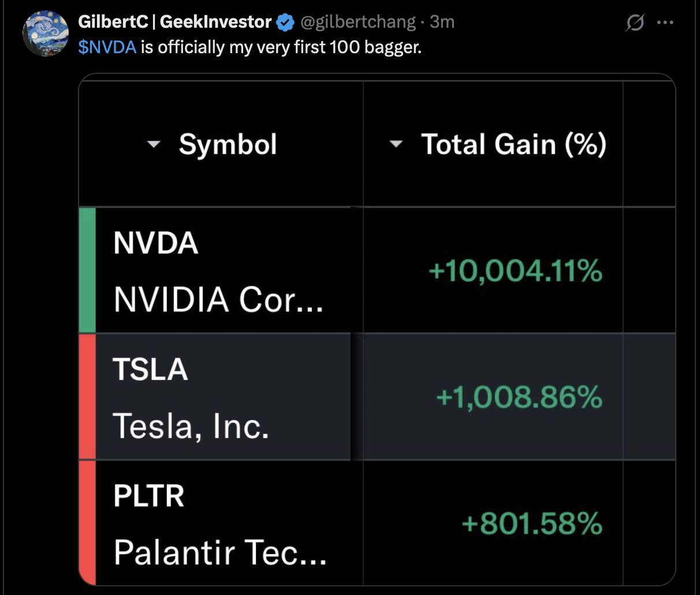Viewport: 700px width, 595px height.
Task: Expand the Symbol column sort arrow
Action: 153,144
